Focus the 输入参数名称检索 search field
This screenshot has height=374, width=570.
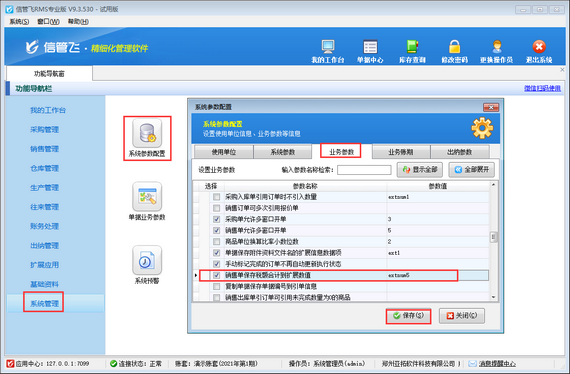(x=364, y=170)
